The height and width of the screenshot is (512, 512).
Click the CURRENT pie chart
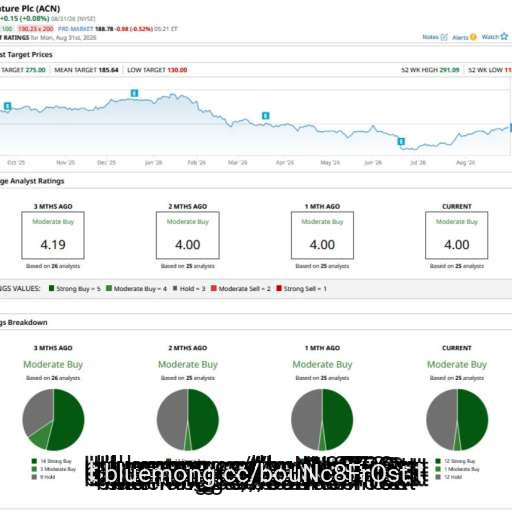457,420
